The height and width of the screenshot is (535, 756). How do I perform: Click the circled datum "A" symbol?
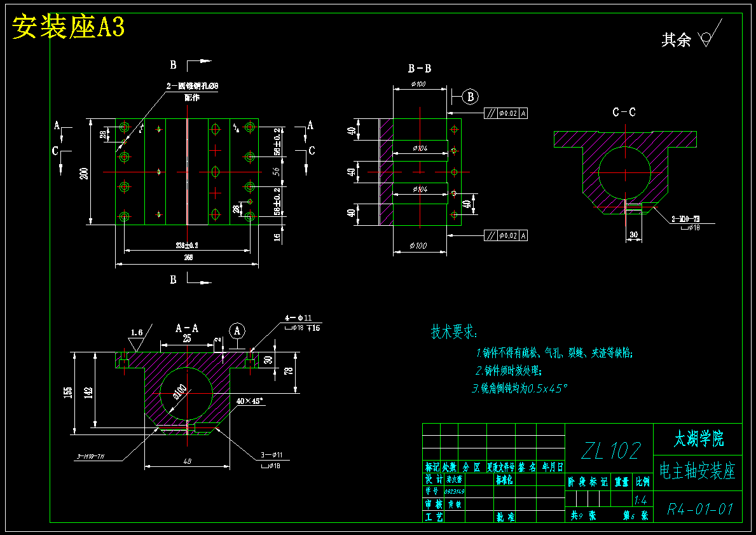tap(237, 331)
